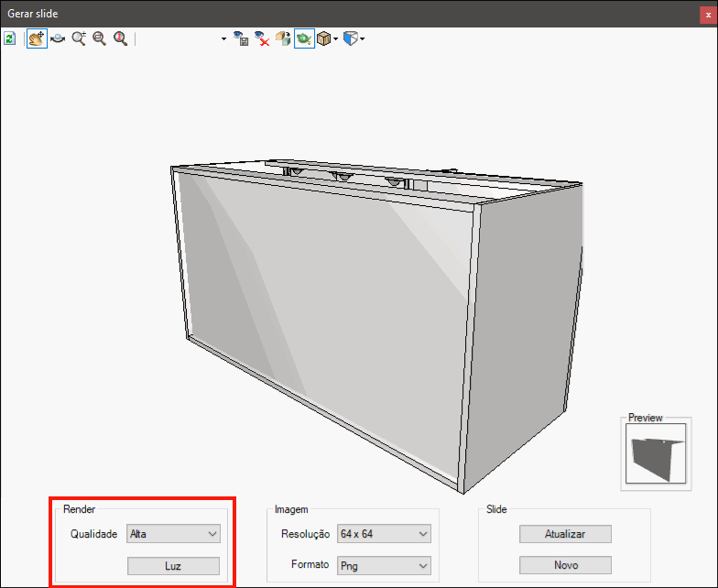Click the Luz button
The height and width of the screenshot is (588, 718).
click(174, 566)
